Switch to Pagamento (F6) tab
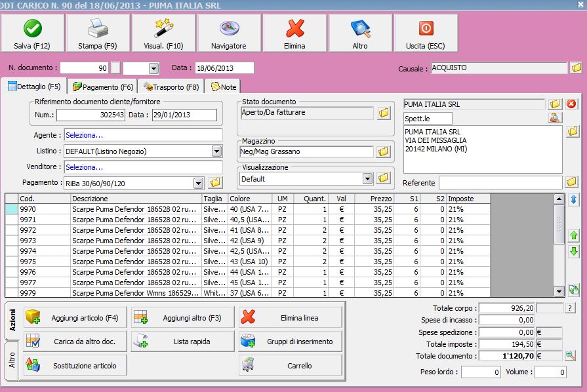Viewport: 587px width, 392px height. [102, 87]
